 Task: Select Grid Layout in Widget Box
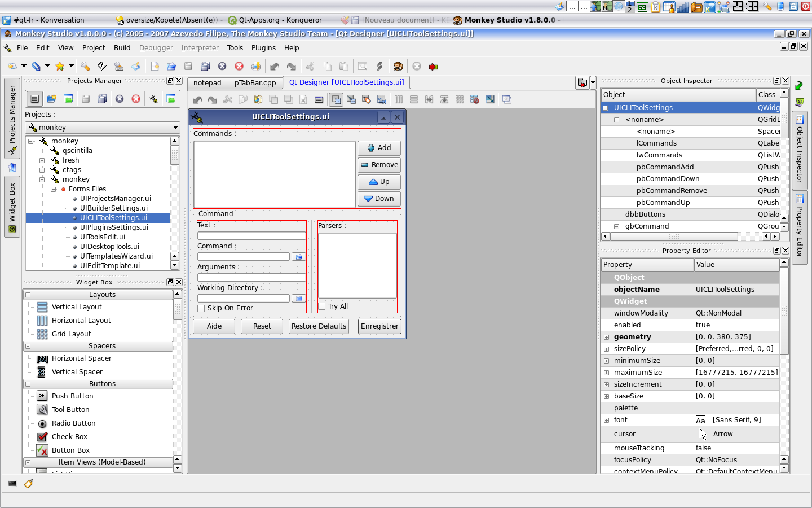click(71, 334)
